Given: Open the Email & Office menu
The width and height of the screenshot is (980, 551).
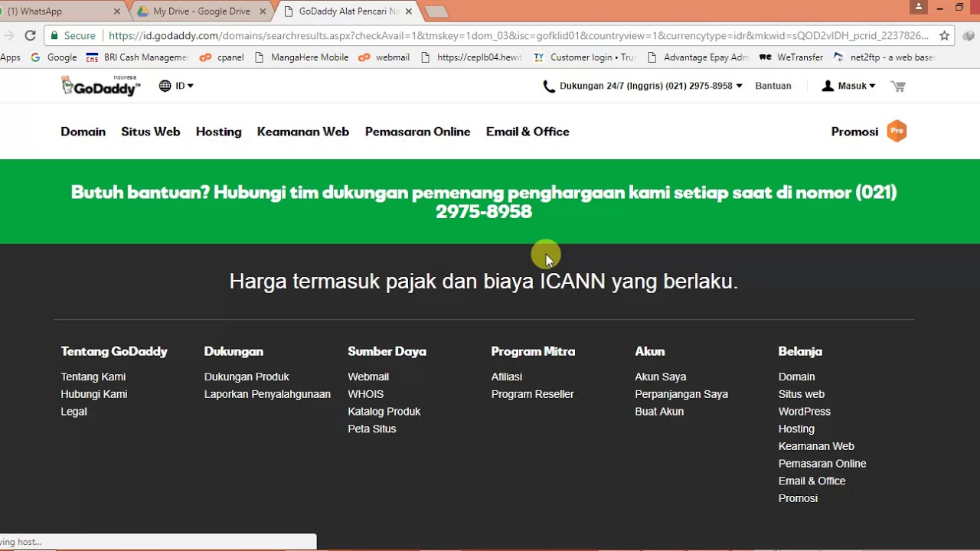Looking at the screenshot, I should pos(528,132).
